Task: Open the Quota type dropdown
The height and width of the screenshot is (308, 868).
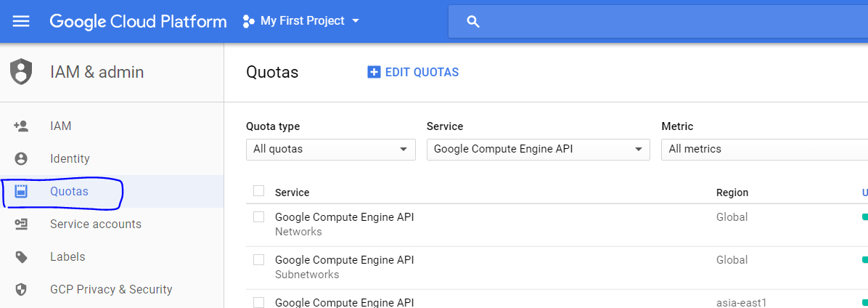Action: (330, 149)
